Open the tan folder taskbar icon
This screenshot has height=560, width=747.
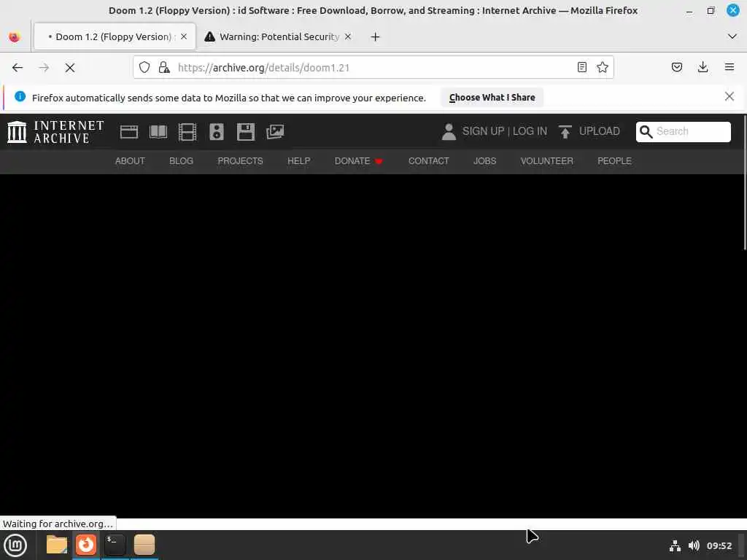pyautogui.click(x=144, y=545)
